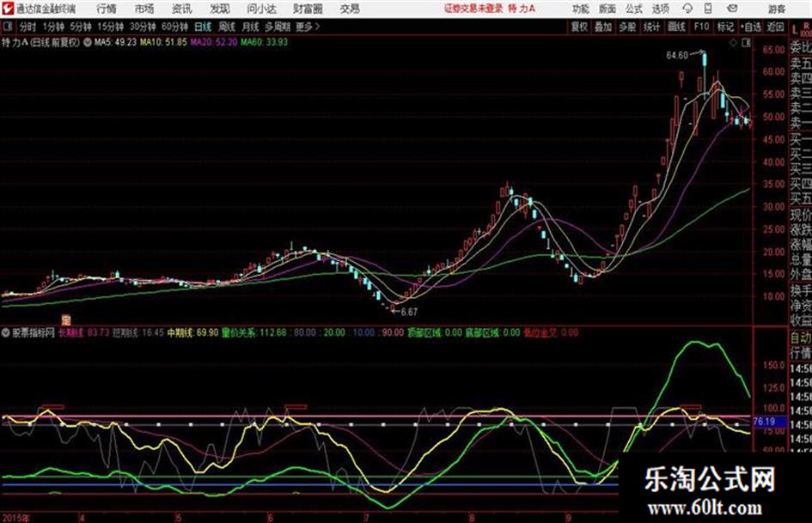This screenshot has height=523, width=812.
Task: Click the 多股 toolbar button
Action: tap(627, 27)
